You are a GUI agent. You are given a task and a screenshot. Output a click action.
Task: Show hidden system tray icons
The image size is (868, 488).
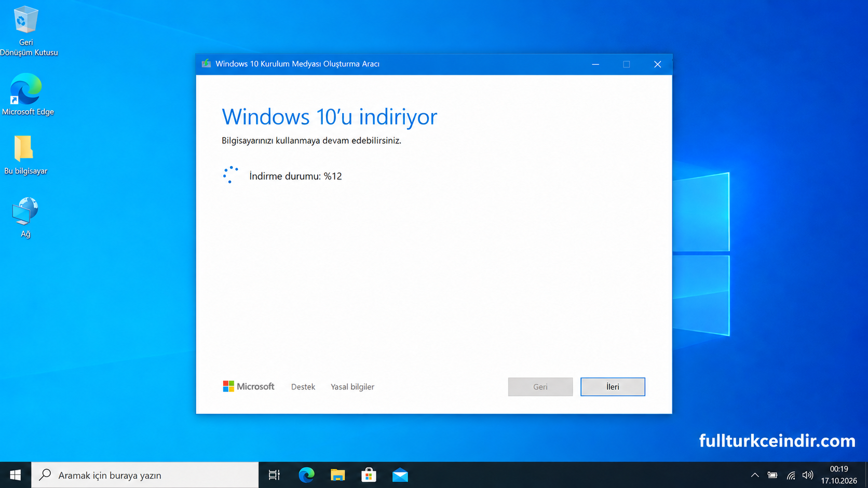pyautogui.click(x=755, y=475)
